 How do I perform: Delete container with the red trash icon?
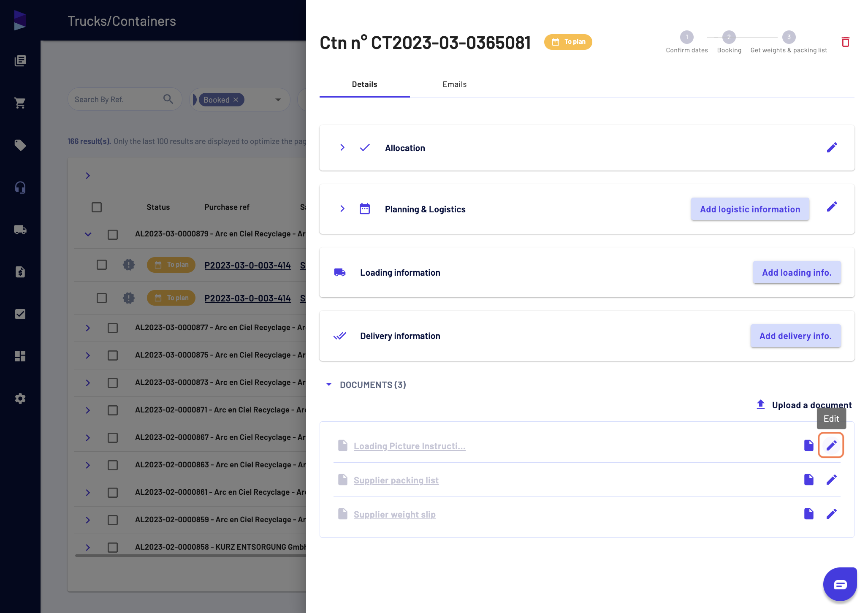(x=845, y=42)
